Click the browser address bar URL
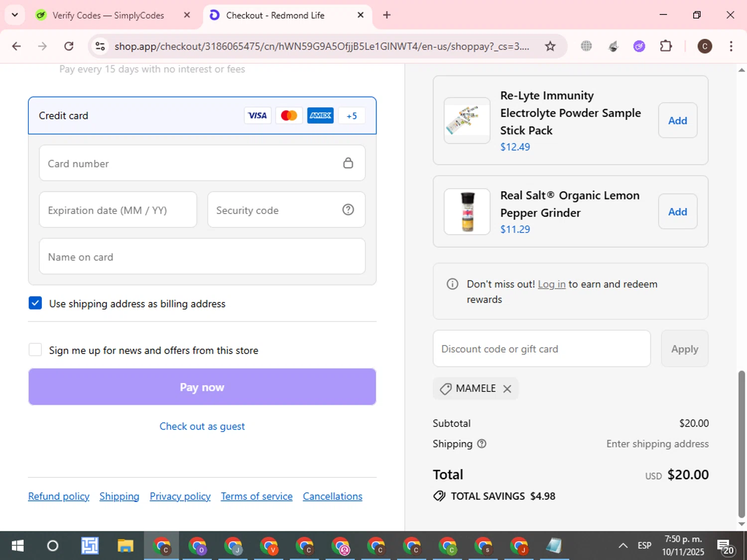The image size is (747, 560). [x=322, y=46]
